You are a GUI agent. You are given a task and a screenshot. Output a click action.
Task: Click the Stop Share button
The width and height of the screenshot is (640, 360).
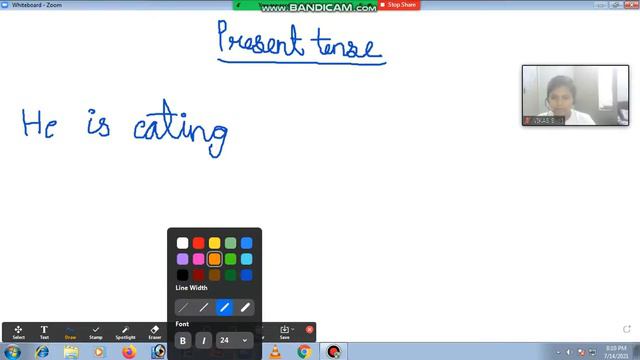398,5
